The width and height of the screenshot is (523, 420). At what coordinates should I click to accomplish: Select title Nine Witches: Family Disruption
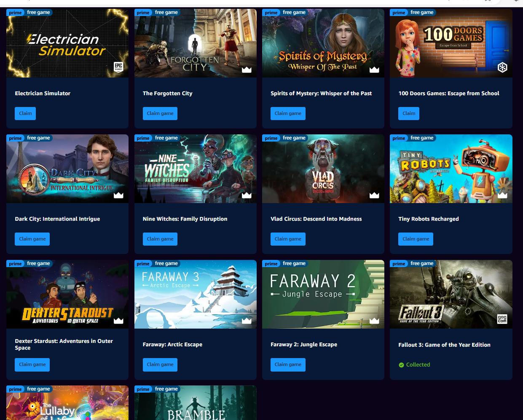(x=185, y=219)
